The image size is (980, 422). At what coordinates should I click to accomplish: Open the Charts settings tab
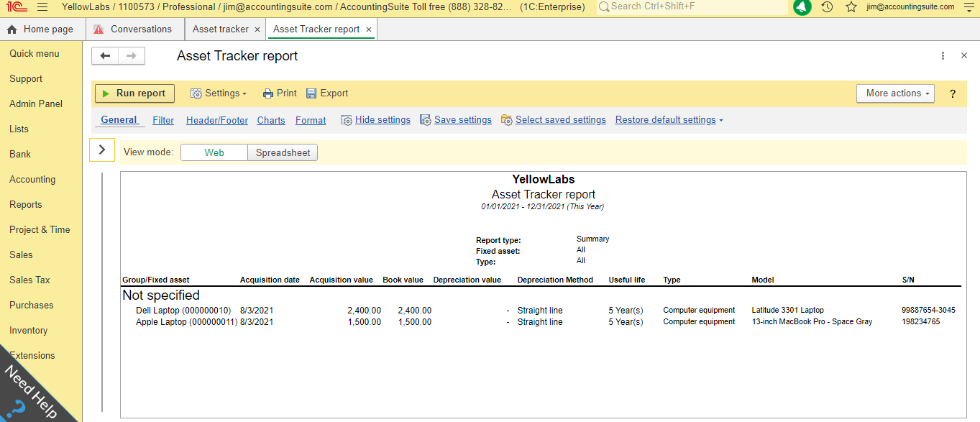click(271, 120)
